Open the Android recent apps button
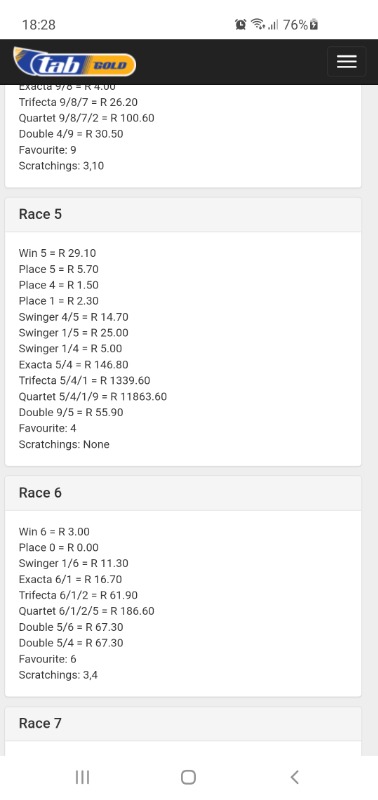This screenshot has width=378, height=800. (x=82, y=777)
